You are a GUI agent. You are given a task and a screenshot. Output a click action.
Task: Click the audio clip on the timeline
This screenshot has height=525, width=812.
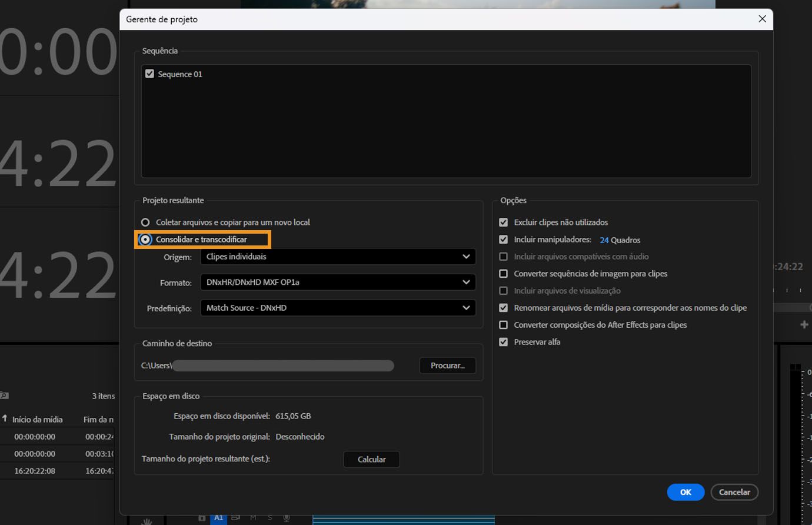(404, 519)
